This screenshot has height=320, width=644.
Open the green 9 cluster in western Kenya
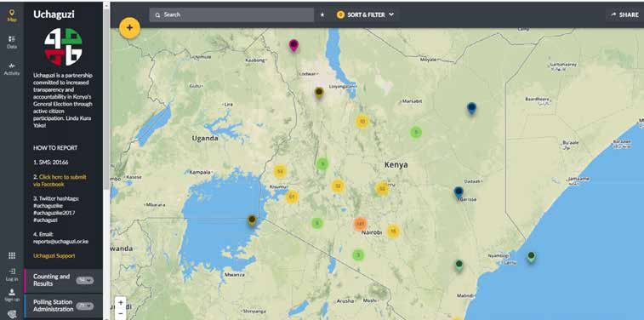(322, 164)
